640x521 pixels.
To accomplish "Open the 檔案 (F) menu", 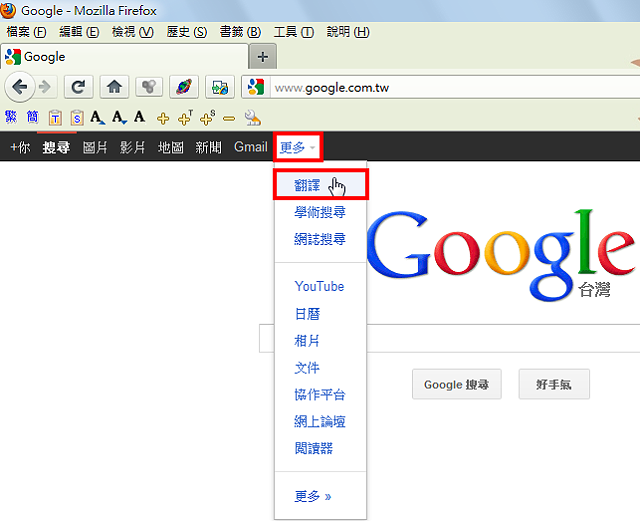I will tap(27, 32).
